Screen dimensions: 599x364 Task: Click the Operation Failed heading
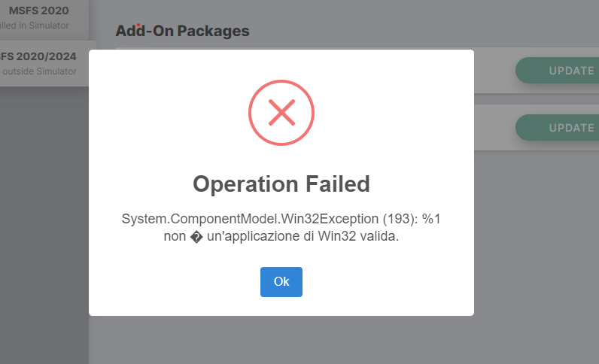(x=281, y=184)
